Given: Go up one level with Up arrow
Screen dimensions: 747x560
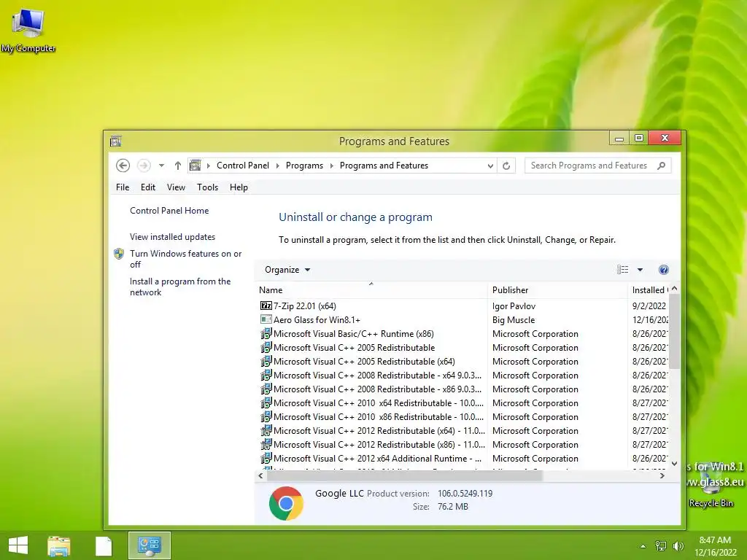Looking at the screenshot, I should [x=178, y=166].
